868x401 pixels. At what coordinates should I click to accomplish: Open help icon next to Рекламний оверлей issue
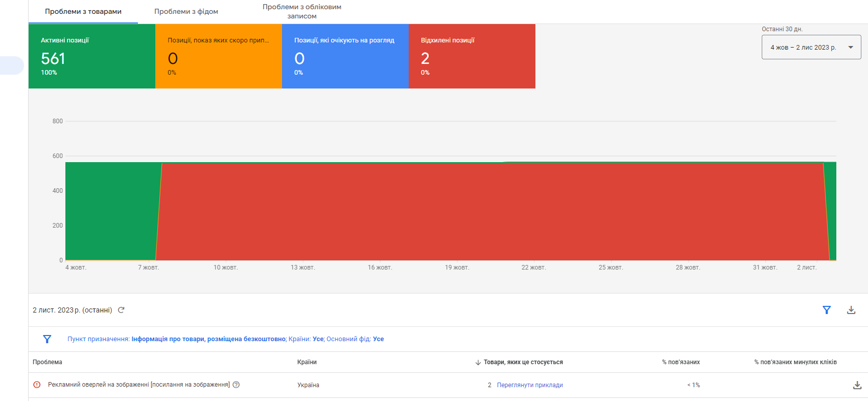tap(236, 385)
